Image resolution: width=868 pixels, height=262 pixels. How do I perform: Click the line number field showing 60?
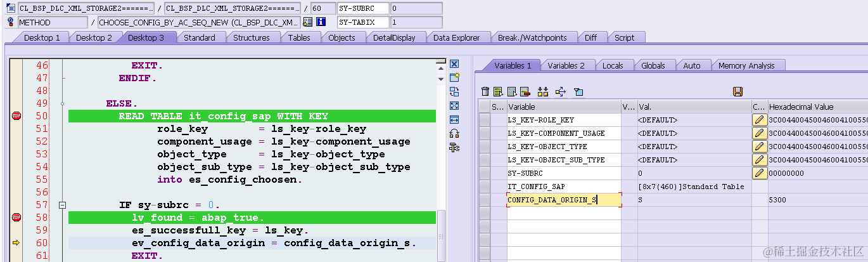coord(322,8)
